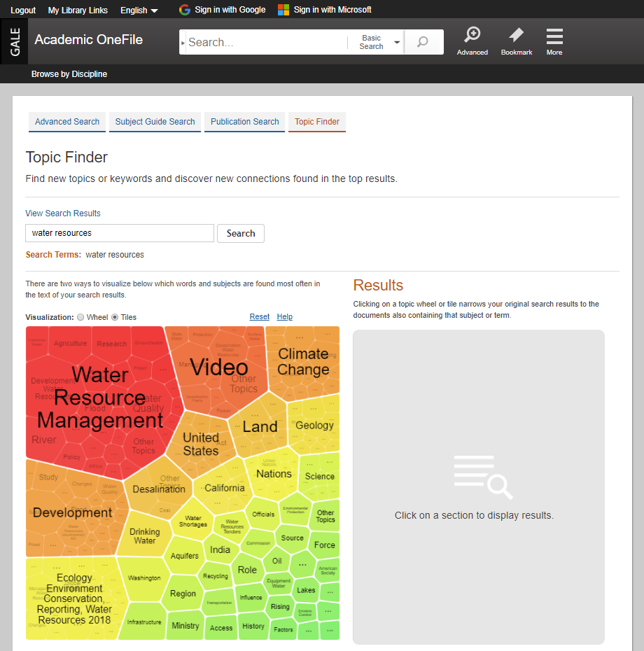Open View Search Results link

pos(63,213)
